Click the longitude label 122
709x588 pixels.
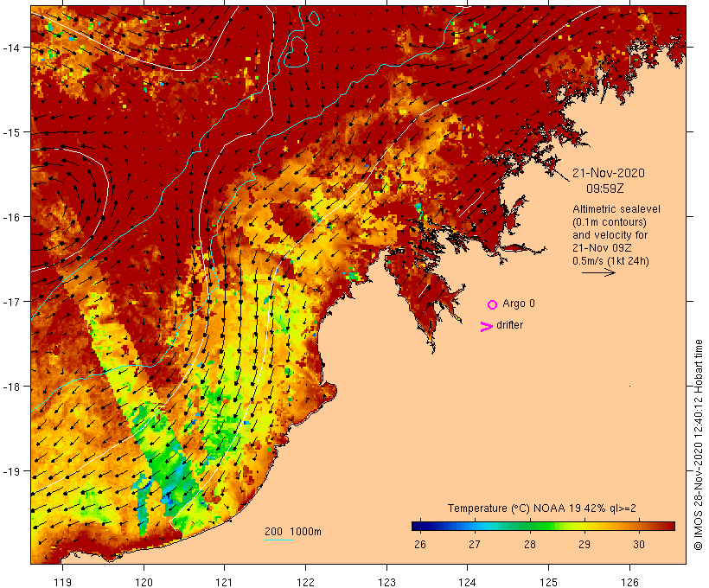(306, 582)
